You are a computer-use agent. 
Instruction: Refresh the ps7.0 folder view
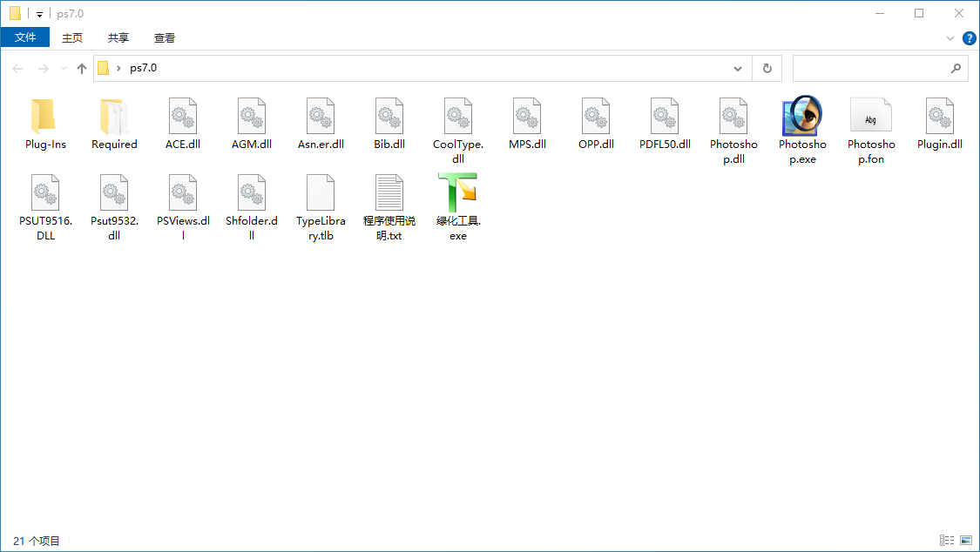click(x=767, y=68)
